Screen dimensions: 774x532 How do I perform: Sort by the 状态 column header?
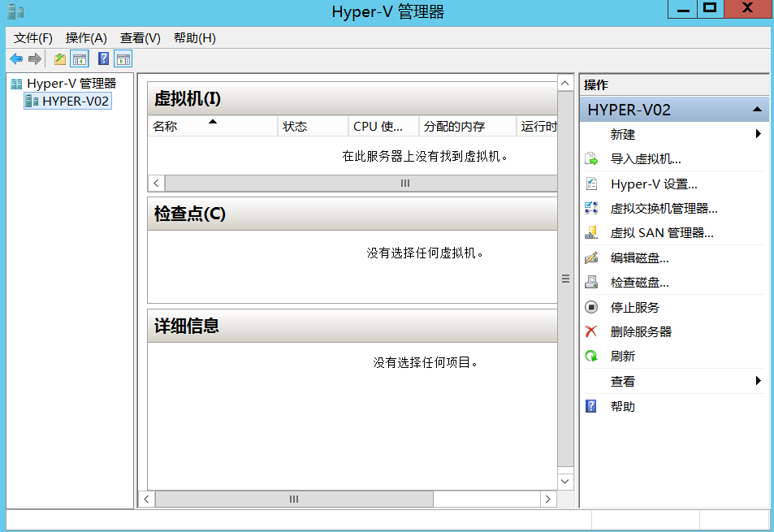pyautogui.click(x=313, y=127)
